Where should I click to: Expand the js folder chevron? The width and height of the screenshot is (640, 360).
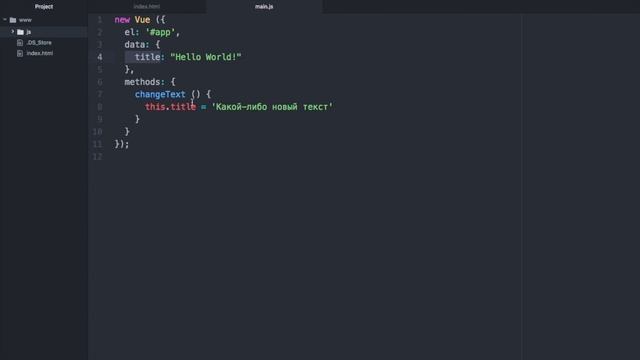point(13,31)
